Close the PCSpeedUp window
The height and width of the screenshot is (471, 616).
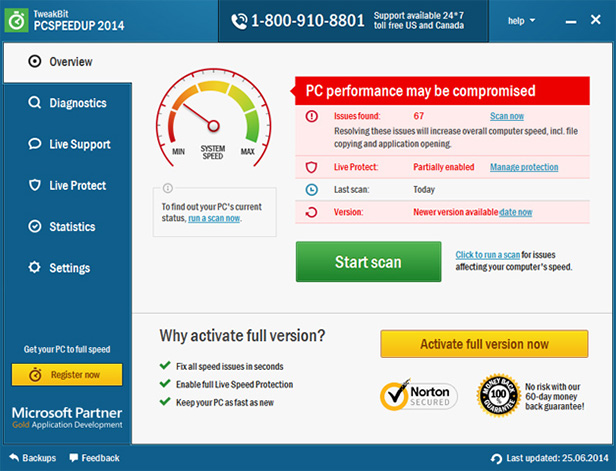coord(596,20)
